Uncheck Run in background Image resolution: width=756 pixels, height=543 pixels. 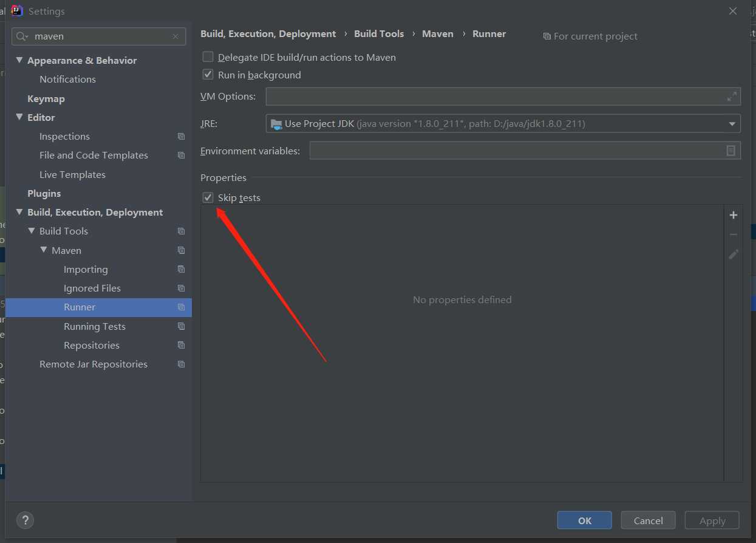[x=208, y=75]
